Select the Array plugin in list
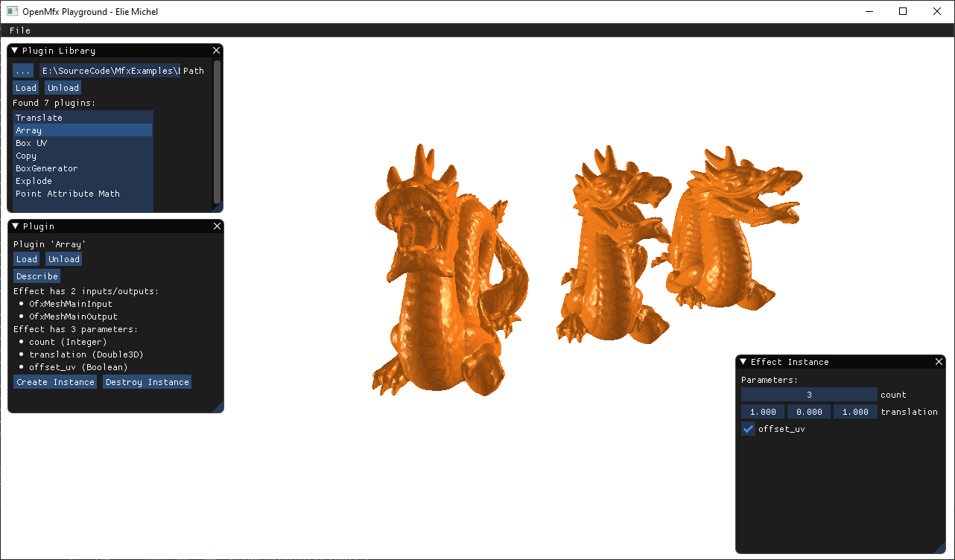This screenshot has height=560, width=955. click(83, 130)
